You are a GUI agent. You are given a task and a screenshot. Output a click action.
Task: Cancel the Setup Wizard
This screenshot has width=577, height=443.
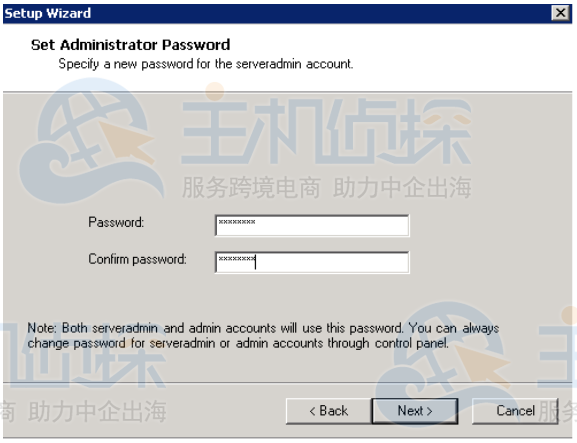pos(515,411)
